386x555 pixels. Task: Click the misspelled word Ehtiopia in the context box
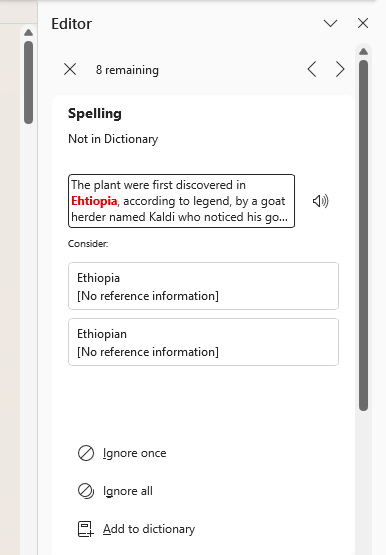click(x=94, y=201)
